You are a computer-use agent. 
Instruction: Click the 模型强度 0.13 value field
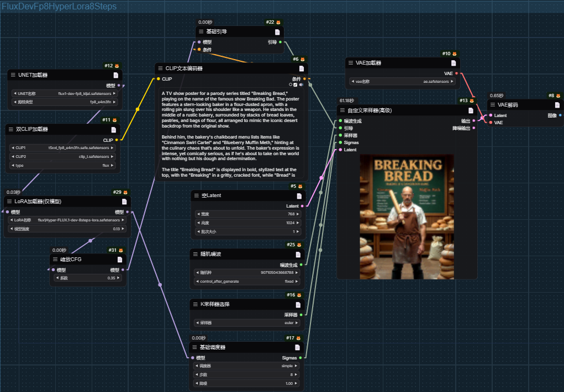click(67, 229)
